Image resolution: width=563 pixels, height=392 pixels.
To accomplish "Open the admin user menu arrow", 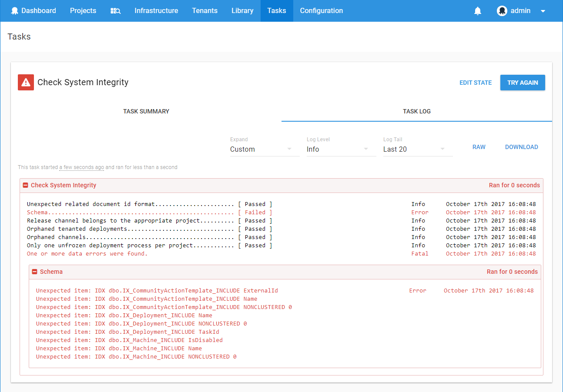I will (x=543, y=11).
